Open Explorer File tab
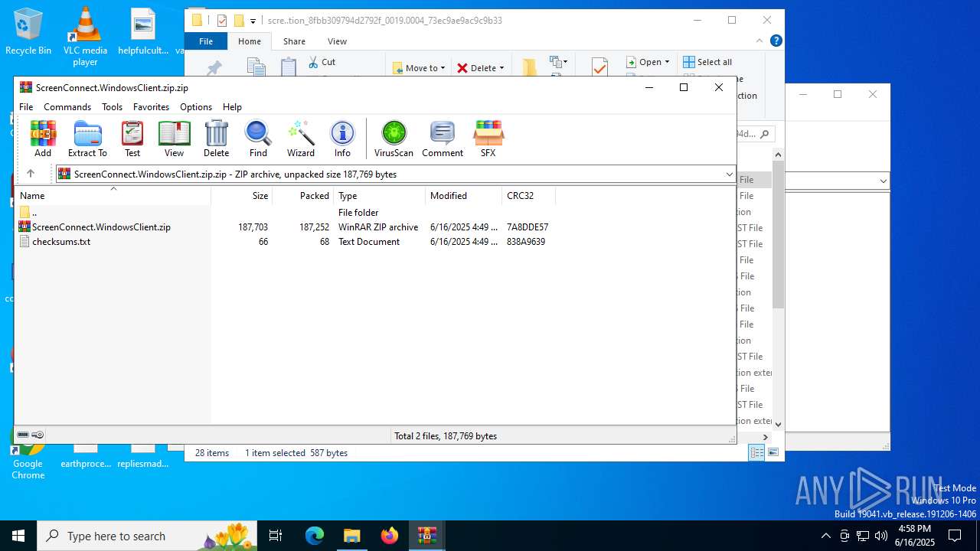This screenshot has width=980, height=551. (x=206, y=41)
